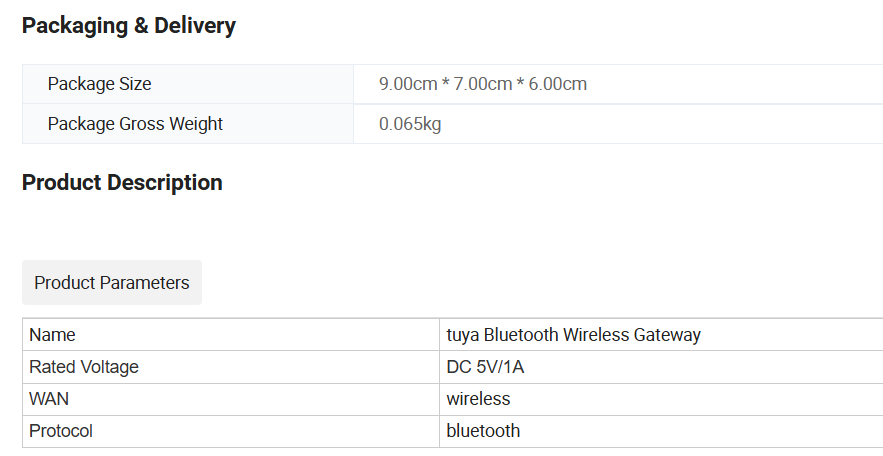Image resolution: width=883 pixels, height=456 pixels.
Task: Click the word Gateway in Name row
Action: pos(667,335)
